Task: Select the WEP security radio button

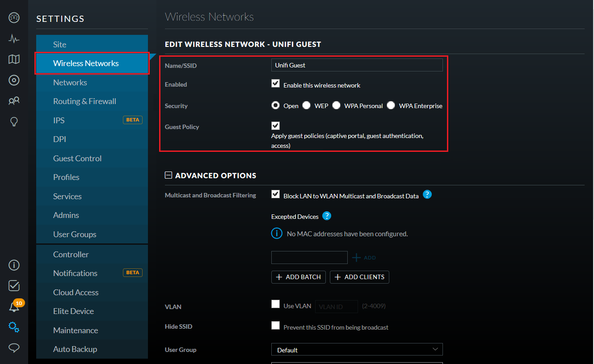Action: pos(306,105)
